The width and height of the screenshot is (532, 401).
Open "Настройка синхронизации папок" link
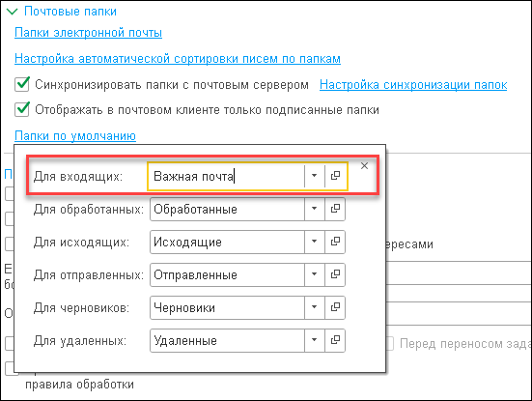click(413, 84)
